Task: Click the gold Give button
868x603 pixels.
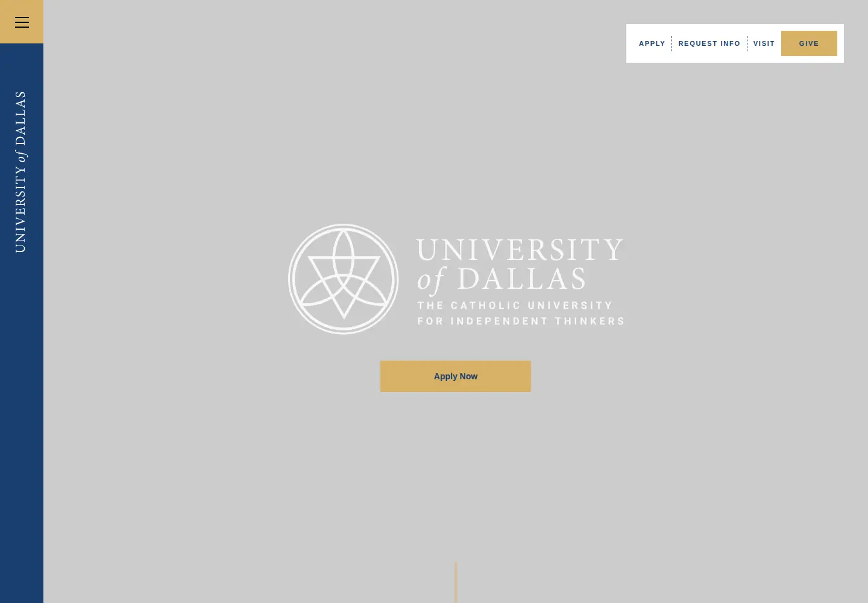Action: click(x=809, y=43)
